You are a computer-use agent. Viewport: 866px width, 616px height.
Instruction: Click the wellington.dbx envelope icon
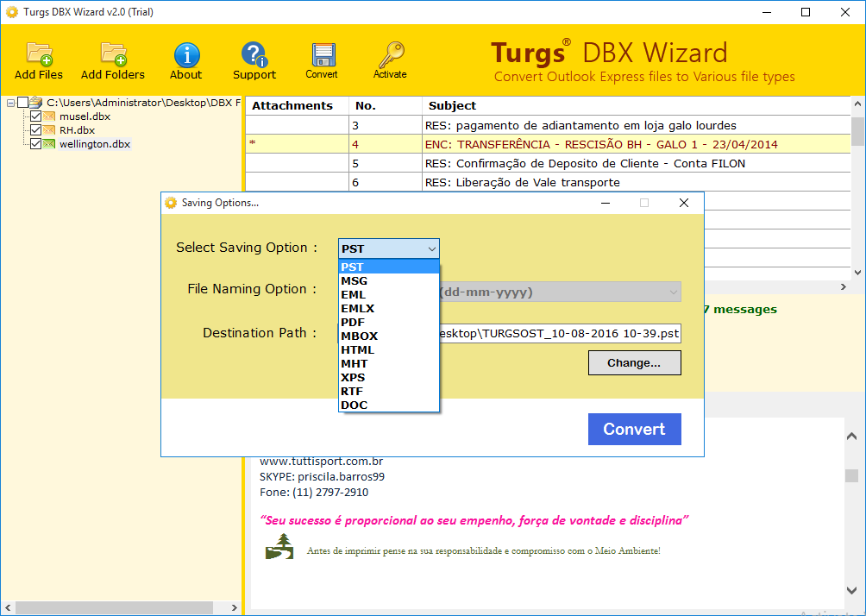(x=49, y=143)
